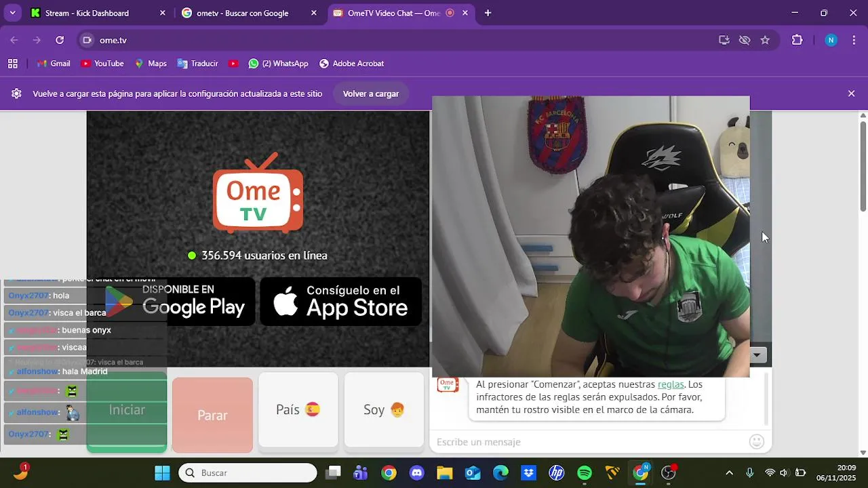Open the Adobe Acrobat bookmark
Viewport: 868px width, 488px height.
point(351,64)
